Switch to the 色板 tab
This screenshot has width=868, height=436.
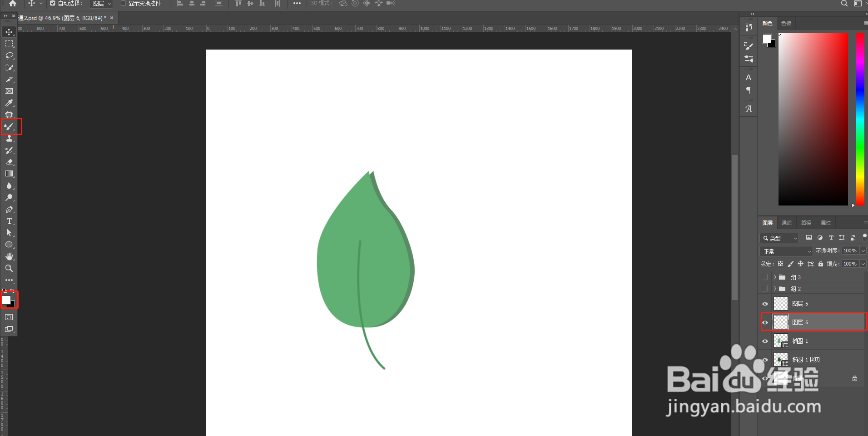pos(786,23)
